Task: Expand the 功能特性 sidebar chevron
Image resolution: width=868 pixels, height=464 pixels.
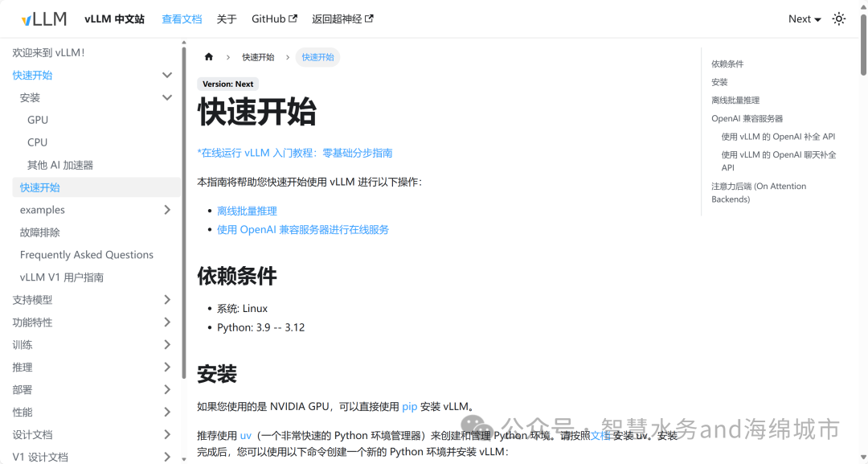Action: point(166,322)
